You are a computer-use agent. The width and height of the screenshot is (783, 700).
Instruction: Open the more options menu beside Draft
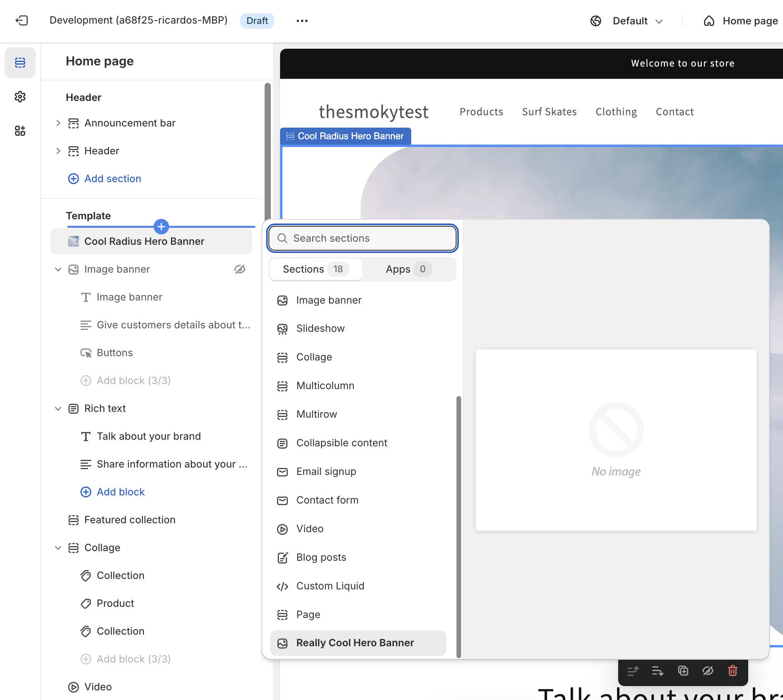pyautogui.click(x=302, y=21)
